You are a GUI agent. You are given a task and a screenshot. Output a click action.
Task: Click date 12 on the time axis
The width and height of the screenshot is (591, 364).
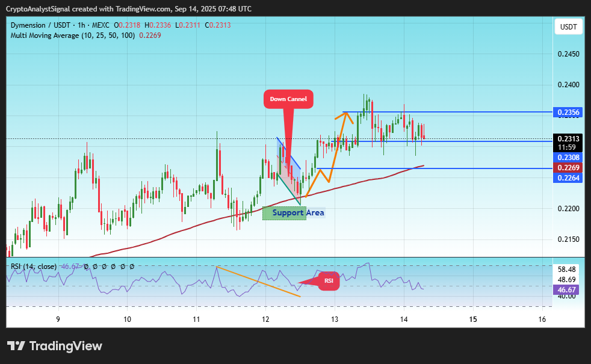[266, 319]
